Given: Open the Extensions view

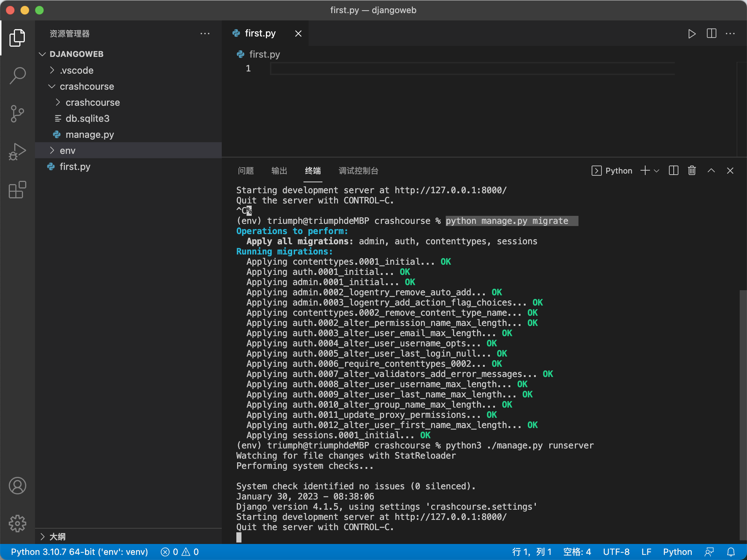Looking at the screenshot, I should (x=17, y=190).
